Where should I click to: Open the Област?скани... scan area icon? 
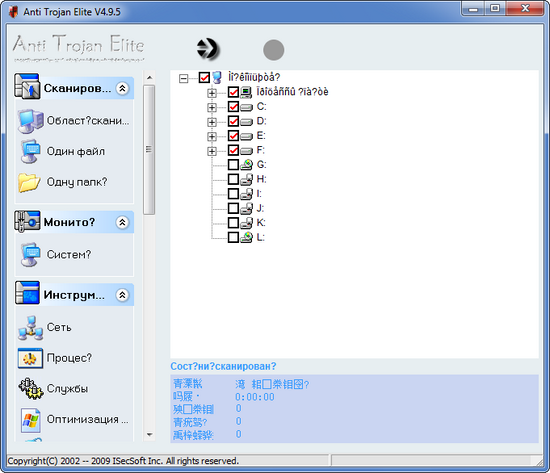(31, 121)
